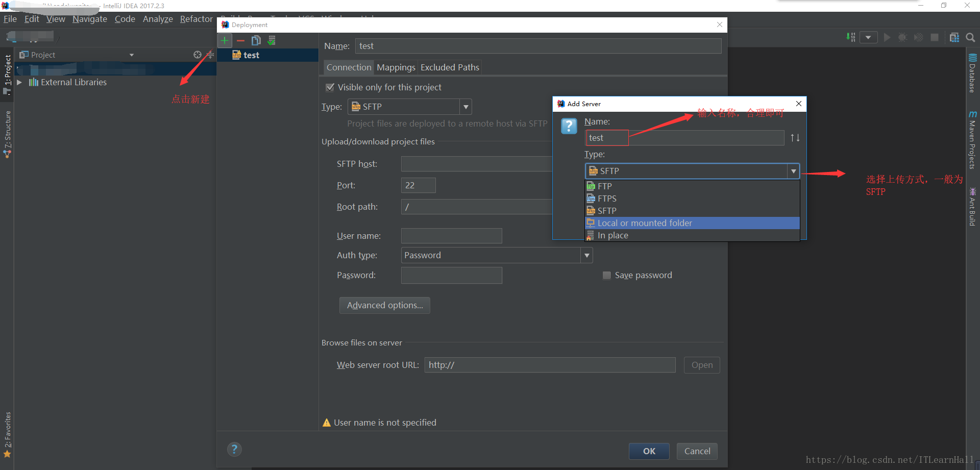The height and width of the screenshot is (470, 980).
Task: Click the Password input field
Action: coord(452,275)
